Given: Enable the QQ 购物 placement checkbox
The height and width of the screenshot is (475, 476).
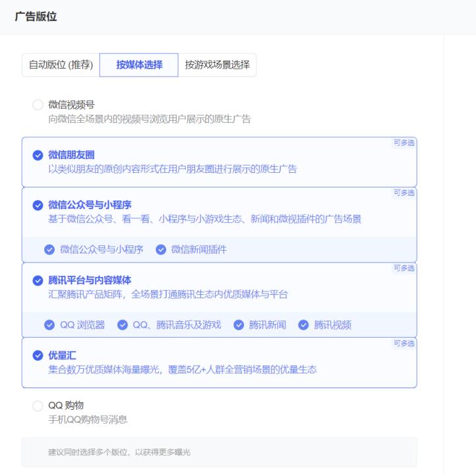Looking at the screenshot, I should tap(38, 406).
